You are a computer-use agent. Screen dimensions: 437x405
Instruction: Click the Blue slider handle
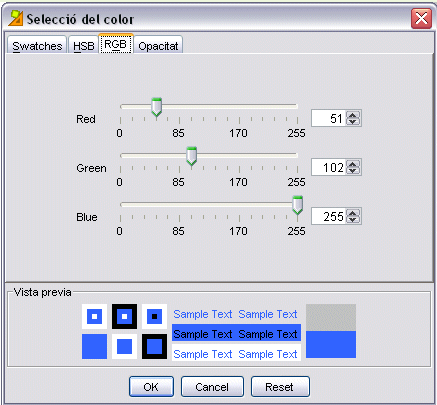point(298,205)
